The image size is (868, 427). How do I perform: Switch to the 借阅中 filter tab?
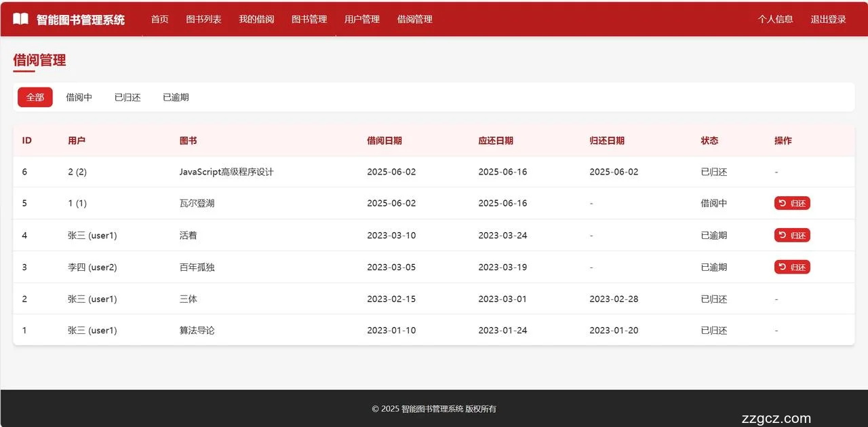click(x=79, y=97)
